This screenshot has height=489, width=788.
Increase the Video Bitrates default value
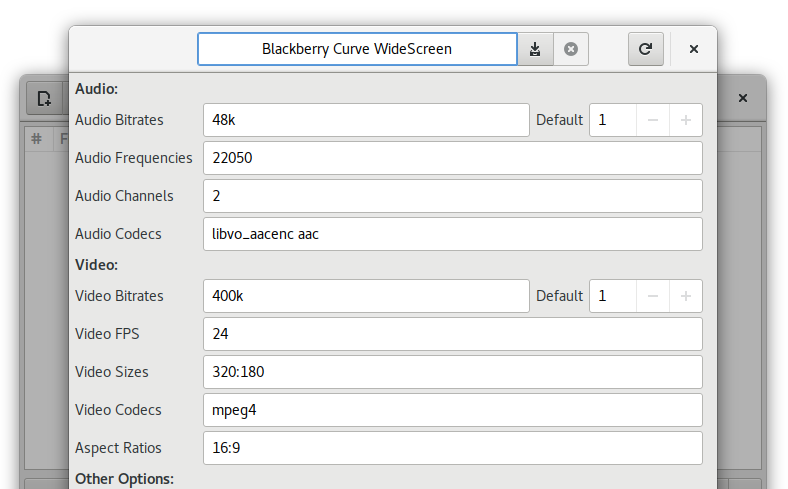[685, 296]
